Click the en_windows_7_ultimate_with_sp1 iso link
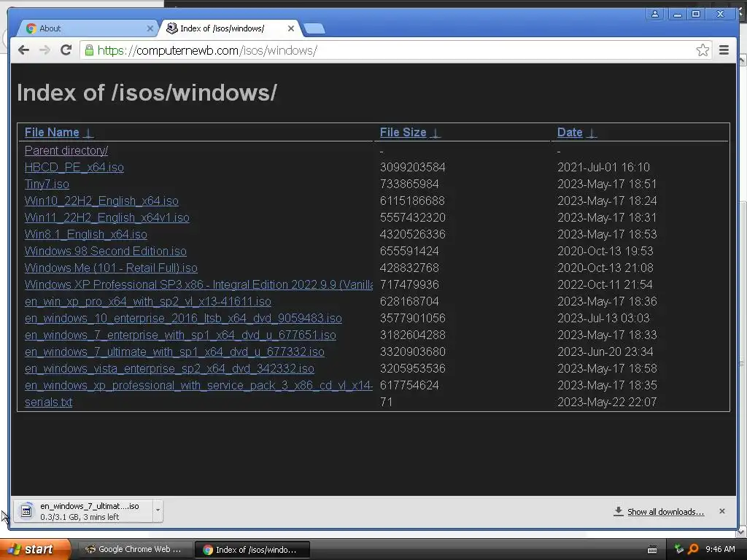This screenshot has height=560, width=747. coord(174,351)
